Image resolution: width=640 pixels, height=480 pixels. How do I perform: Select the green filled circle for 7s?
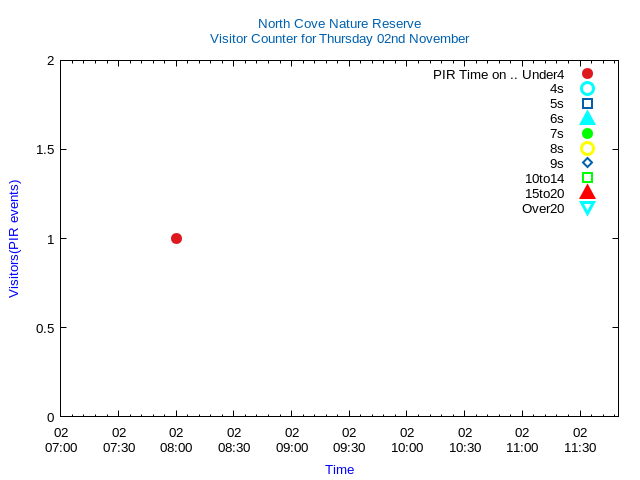(587, 134)
